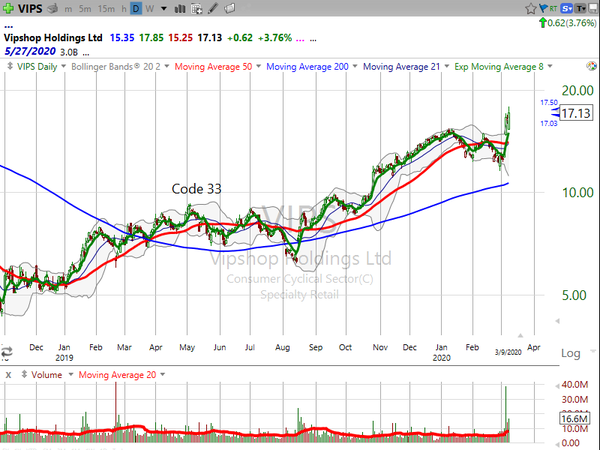Image resolution: width=600 pixels, height=450 pixels.
Task: Click the high price 17.85
Action: [x=151, y=38]
